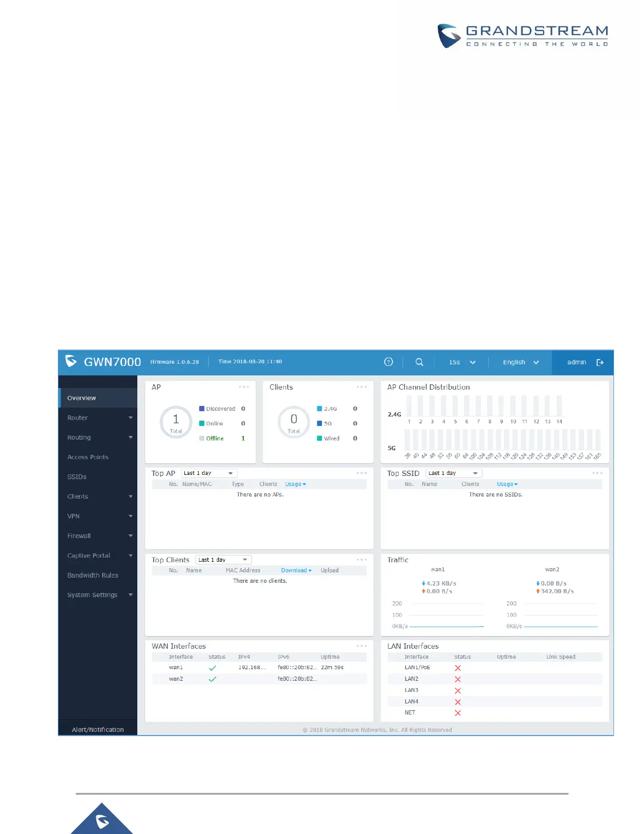
Task: Open Top AP Last 1 day dropdown
Action: click(209, 473)
